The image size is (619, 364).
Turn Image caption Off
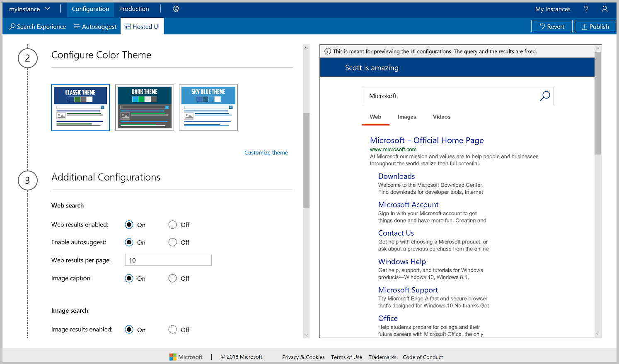click(172, 278)
